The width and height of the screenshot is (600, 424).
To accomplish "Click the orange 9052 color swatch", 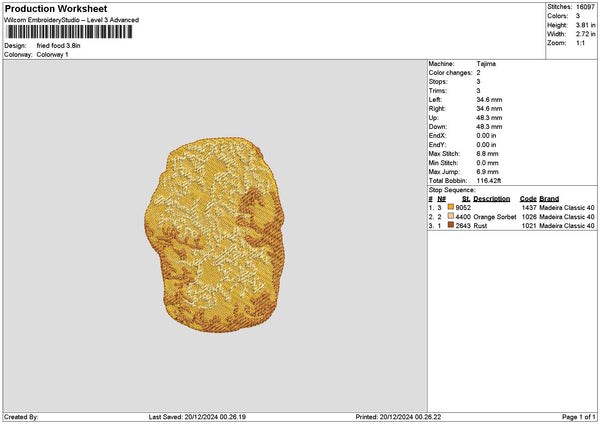I will pos(451,207).
